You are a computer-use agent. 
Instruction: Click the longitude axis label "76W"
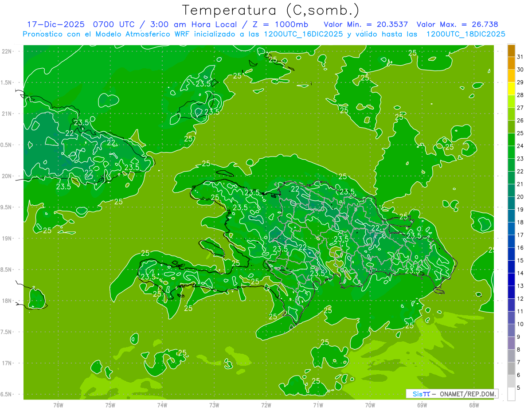[58, 405]
